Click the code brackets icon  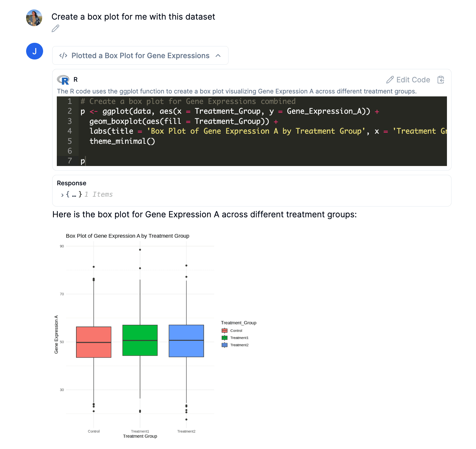(63, 56)
